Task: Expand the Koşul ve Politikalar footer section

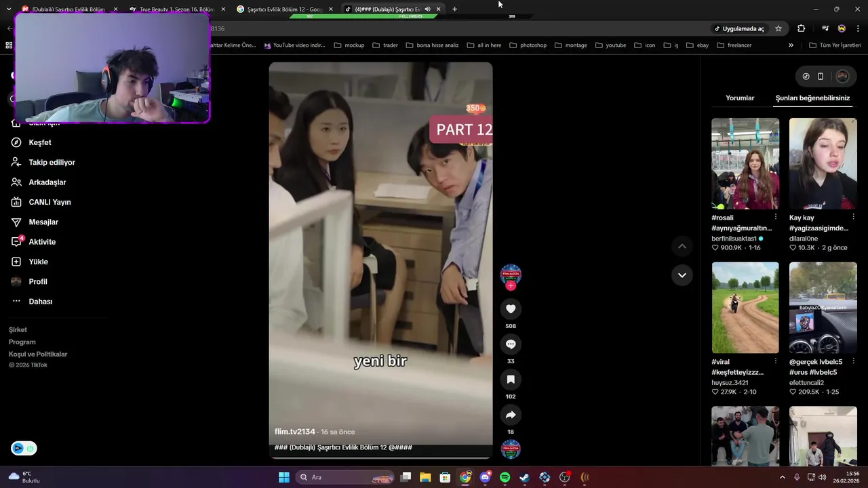Action: pos(38,354)
